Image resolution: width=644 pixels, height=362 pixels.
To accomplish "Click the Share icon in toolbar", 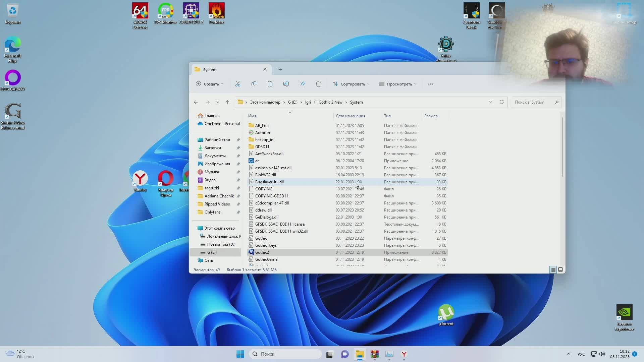I will click(x=302, y=84).
